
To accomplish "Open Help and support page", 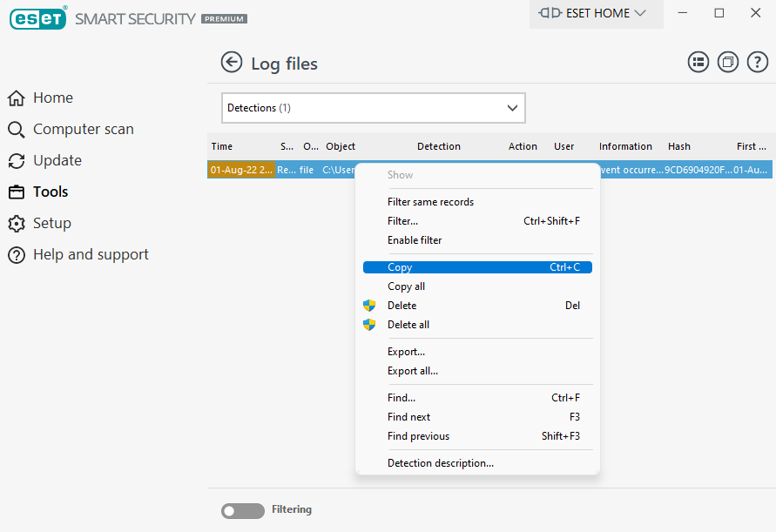I will tap(91, 255).
